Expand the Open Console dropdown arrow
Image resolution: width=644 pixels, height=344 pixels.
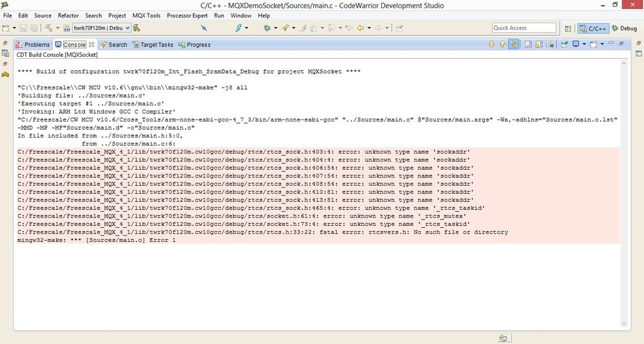(x=602, y=44)
